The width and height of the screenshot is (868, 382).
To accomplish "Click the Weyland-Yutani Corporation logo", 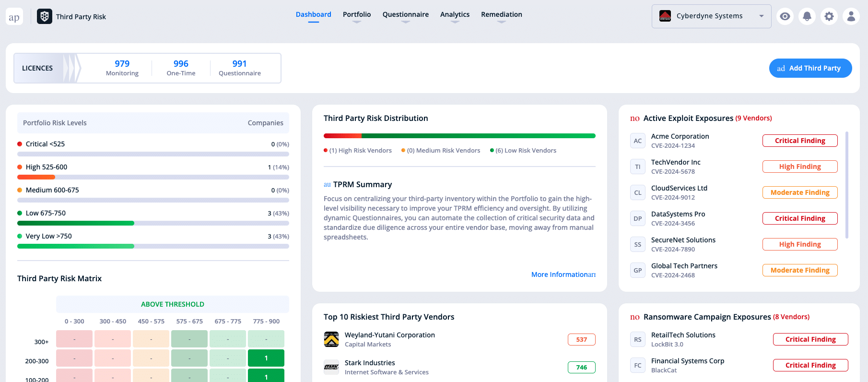I will tap(331, 339).
